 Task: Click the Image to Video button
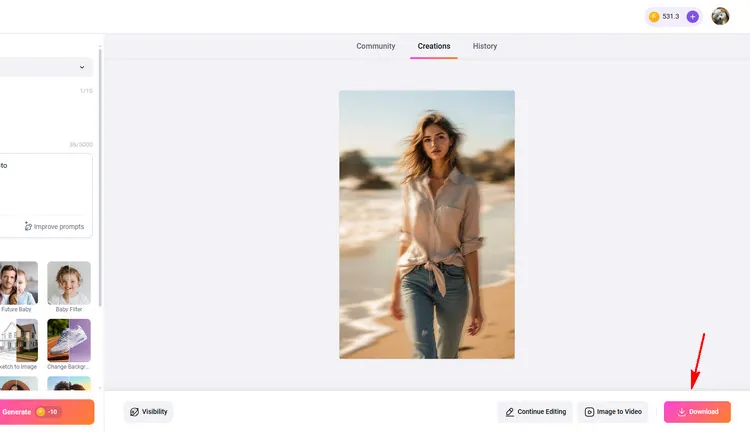[613, 412]
